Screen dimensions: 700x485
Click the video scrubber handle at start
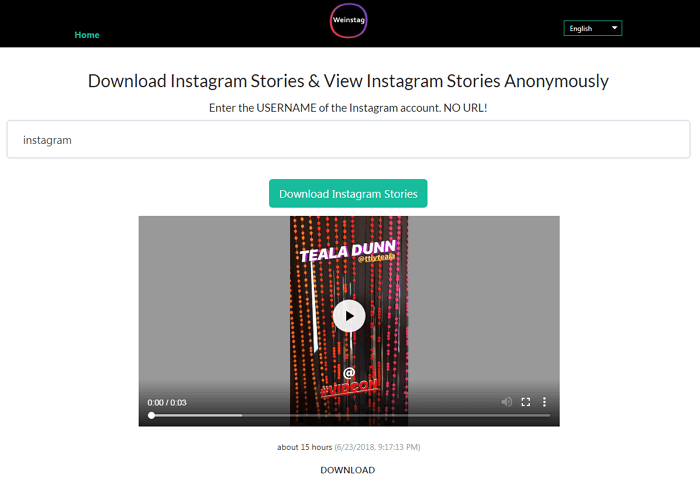click(x=152, y=415)
